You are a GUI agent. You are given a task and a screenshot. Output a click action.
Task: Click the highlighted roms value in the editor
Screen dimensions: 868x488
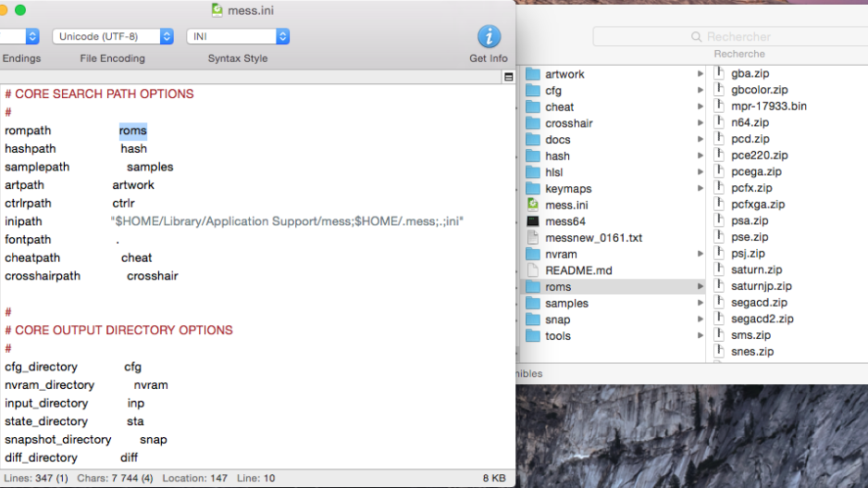pos(132,131)
